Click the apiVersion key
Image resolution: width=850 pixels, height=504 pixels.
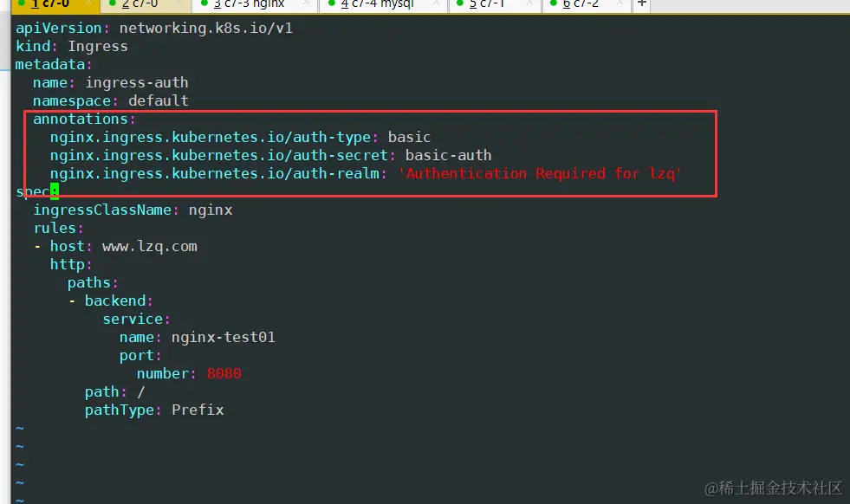click(x=59, y=29)
